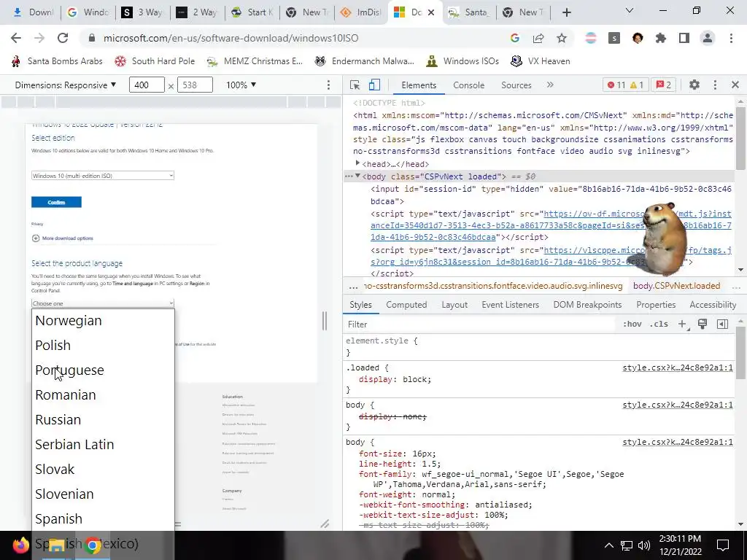Open the DOM Breakpoints tab
Screen dimensions: 747x560
point(587,305)
